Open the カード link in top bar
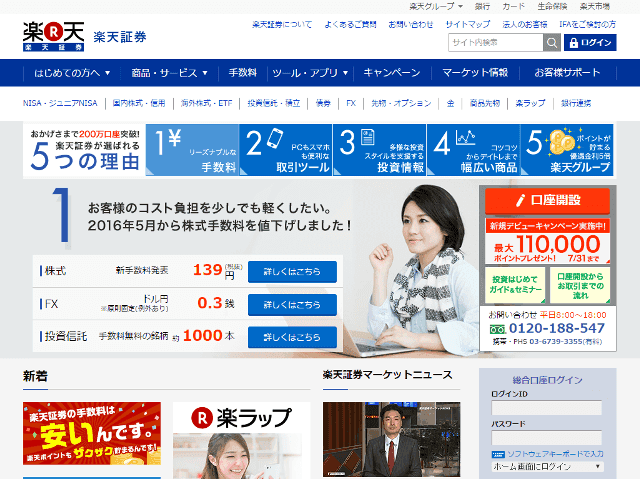 (x=513, y=7)
